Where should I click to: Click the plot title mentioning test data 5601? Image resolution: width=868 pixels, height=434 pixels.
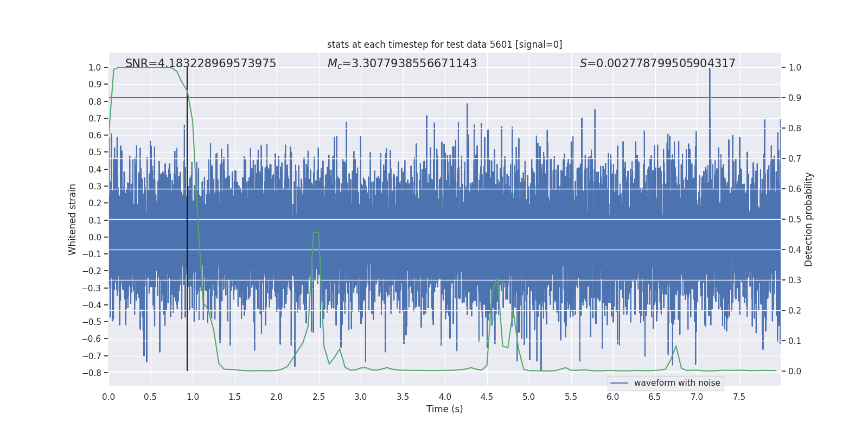pos(444,44)
